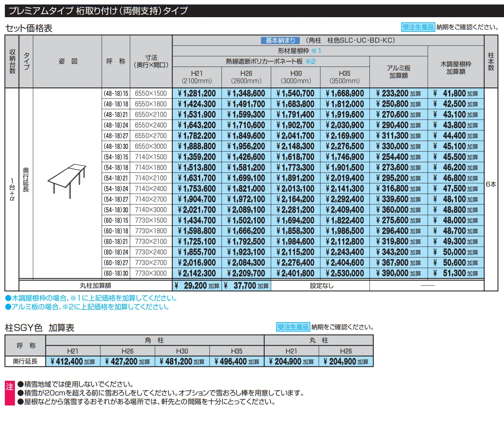Select the ¥412,400 加算 cell
The width and height of the screenshot is (504, 423).
pos(73,362)
